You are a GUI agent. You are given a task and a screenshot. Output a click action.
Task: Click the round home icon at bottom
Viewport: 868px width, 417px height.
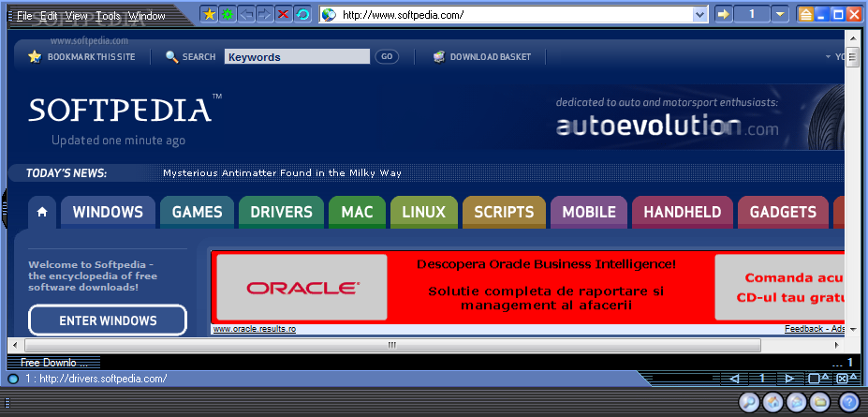coord(772,401)
